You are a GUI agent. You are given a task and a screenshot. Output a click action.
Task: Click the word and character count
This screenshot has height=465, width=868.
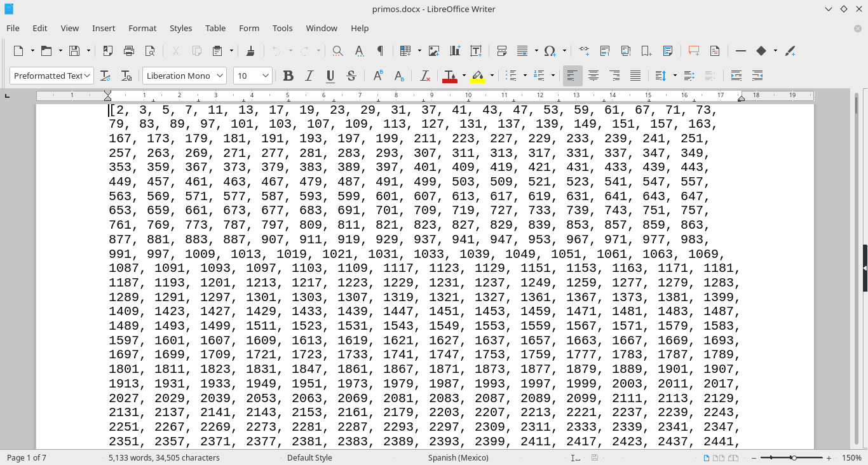tap(164, 457)
